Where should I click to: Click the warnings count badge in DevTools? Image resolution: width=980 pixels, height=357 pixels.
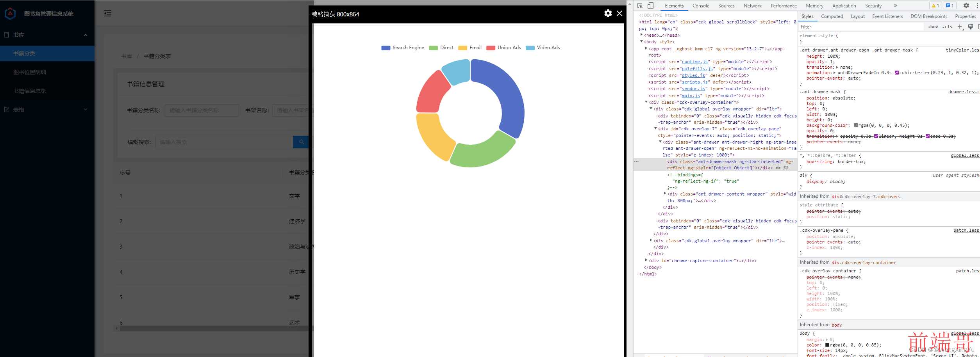point(935,5)
